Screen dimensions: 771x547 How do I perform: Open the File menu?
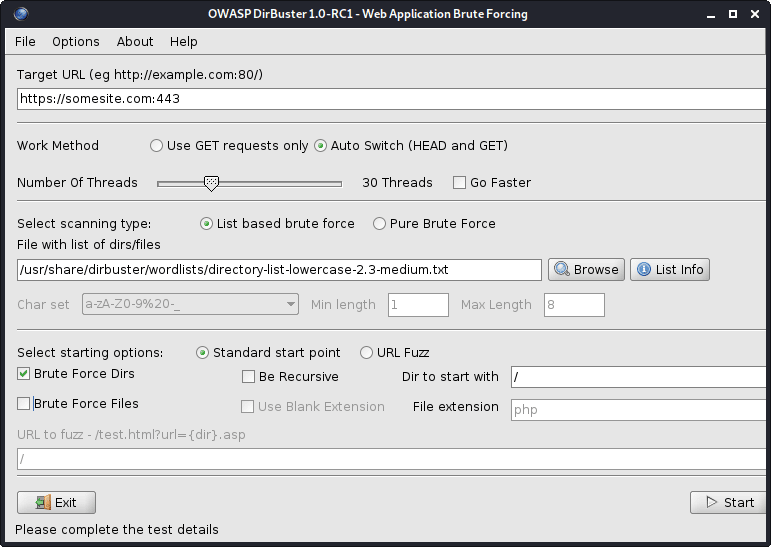coord(25,42)
